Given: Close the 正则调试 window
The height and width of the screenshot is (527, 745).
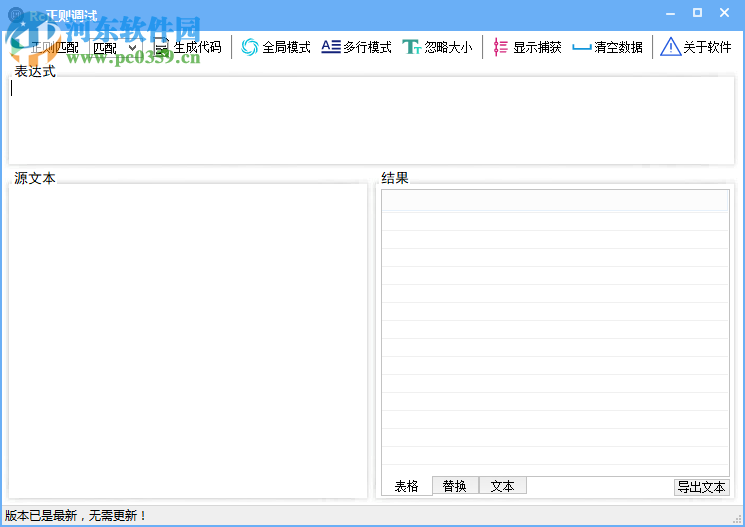Looking at the screenshot, I should tap(724, 13).
